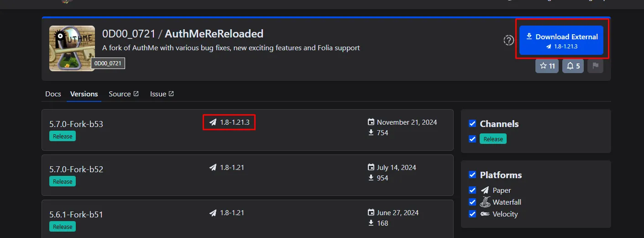This screenshot has height=238, width=644.
Task: Click the AuthMe plugin logo thumbnail
Action: coord(72,48)
